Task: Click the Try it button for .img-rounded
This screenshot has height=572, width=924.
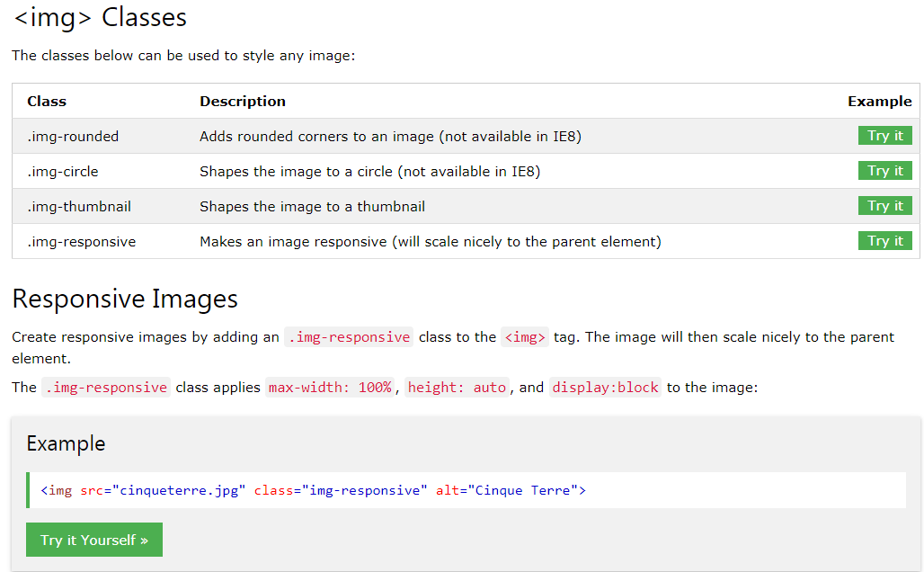Action: (x=884, y=135)
